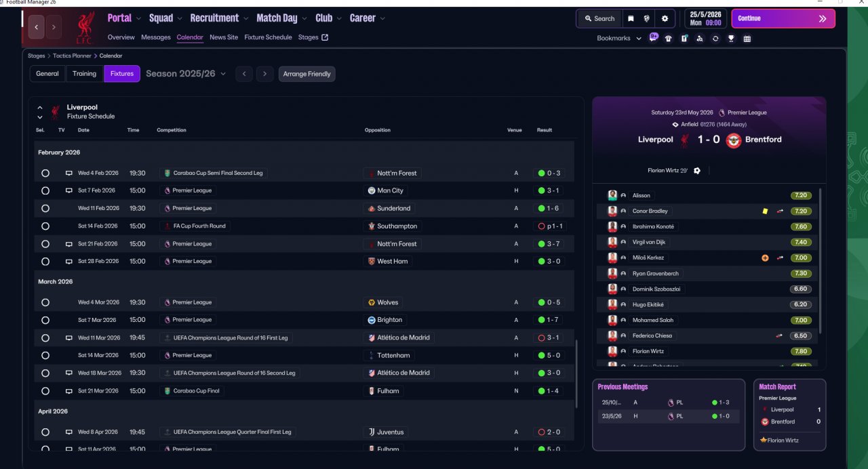Switch to the Training tab
This screenshot has width=868, height=469.
point(84,74)
